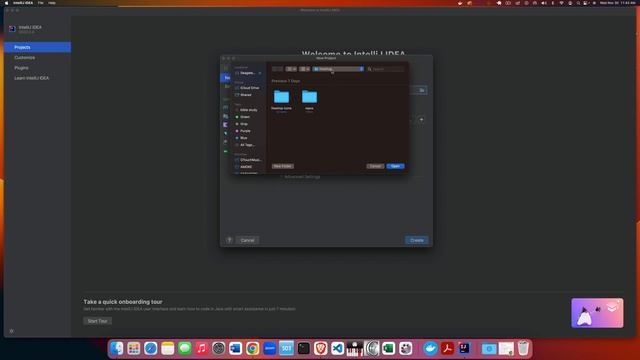
Task: Open Music from the Dock
Action: [202, 348]
